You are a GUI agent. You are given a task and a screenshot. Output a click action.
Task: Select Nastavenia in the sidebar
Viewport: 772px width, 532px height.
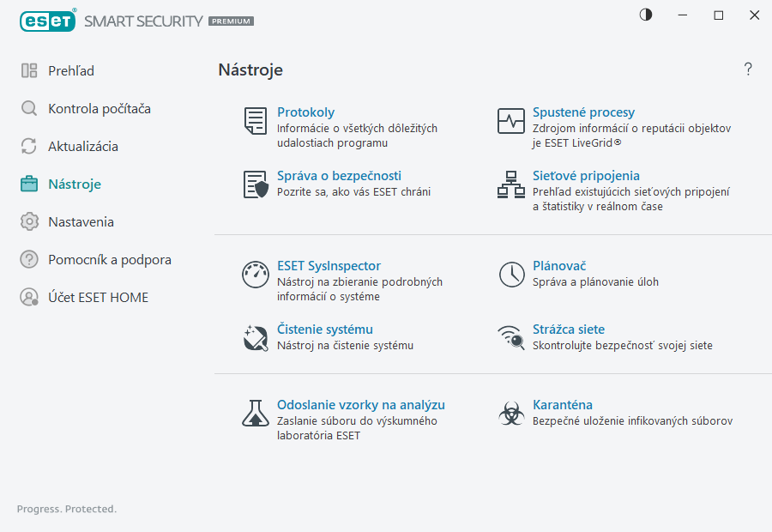[x=81, y=221]
